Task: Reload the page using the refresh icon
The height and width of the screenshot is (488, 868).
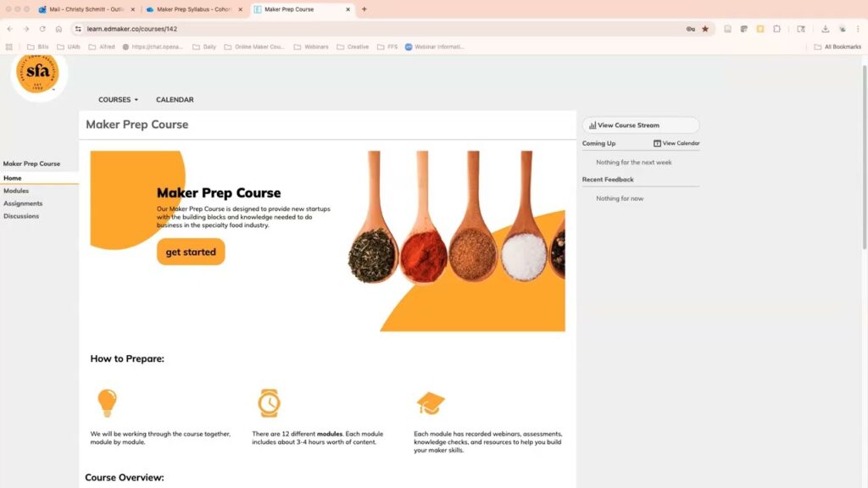Action: (x=42, y=29)
